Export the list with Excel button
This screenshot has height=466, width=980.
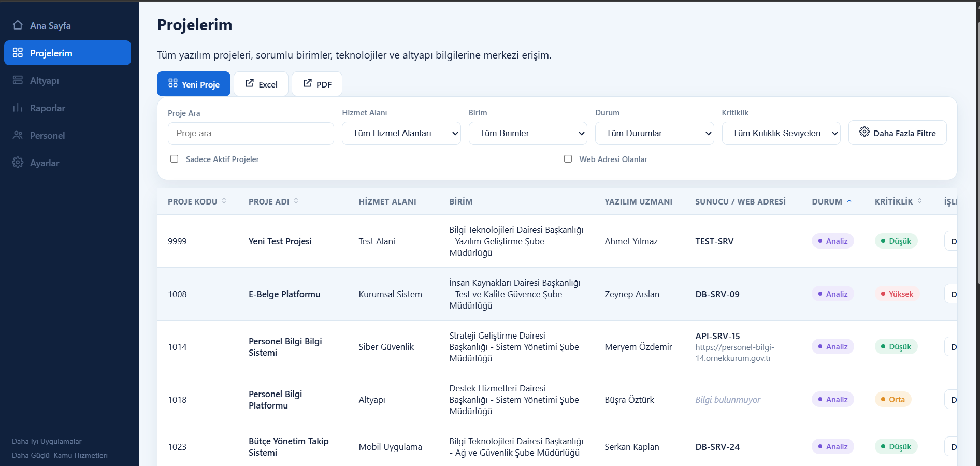(x=261, y=84)
